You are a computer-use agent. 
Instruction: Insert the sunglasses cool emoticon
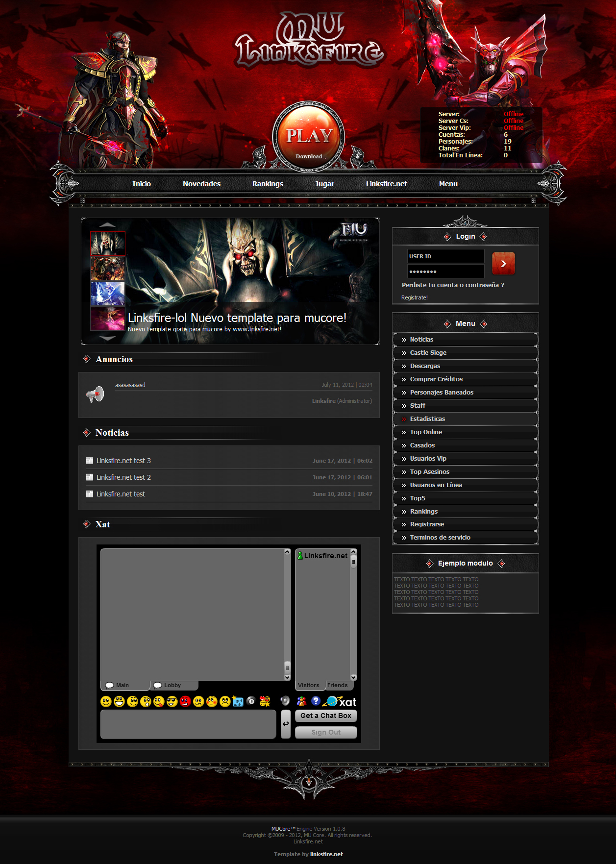tap(172, 701)
